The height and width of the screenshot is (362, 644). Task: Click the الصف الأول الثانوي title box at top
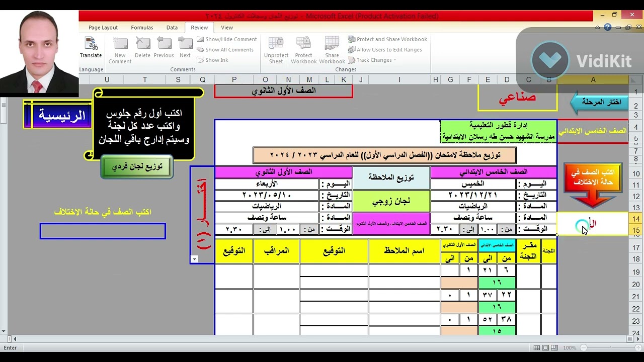point(283,90)
